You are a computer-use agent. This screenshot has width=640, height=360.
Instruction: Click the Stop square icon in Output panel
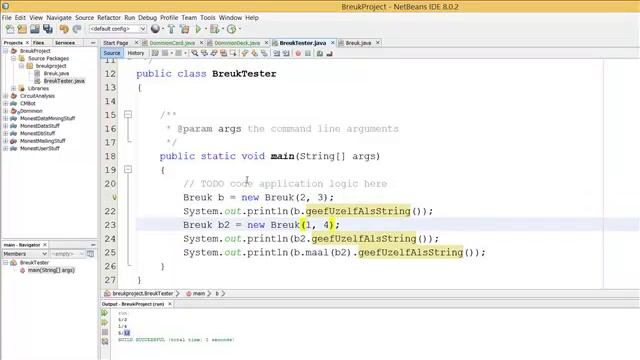click(x=105, y=332)
